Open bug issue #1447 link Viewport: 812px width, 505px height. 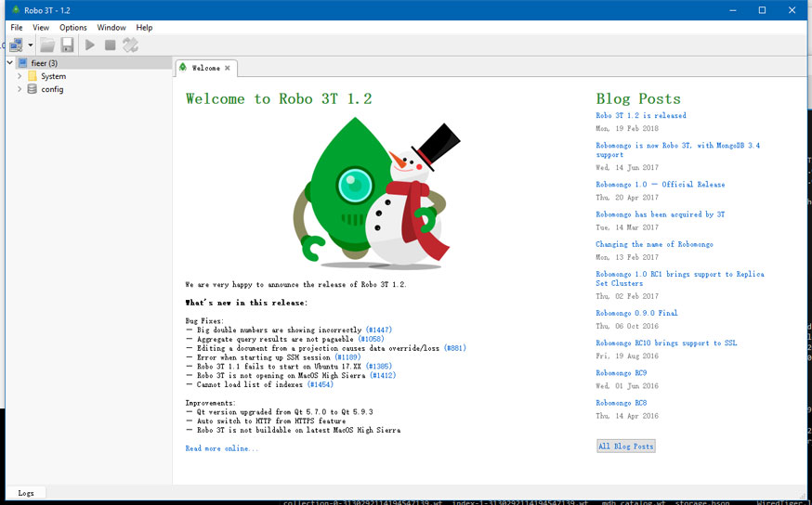378,330
